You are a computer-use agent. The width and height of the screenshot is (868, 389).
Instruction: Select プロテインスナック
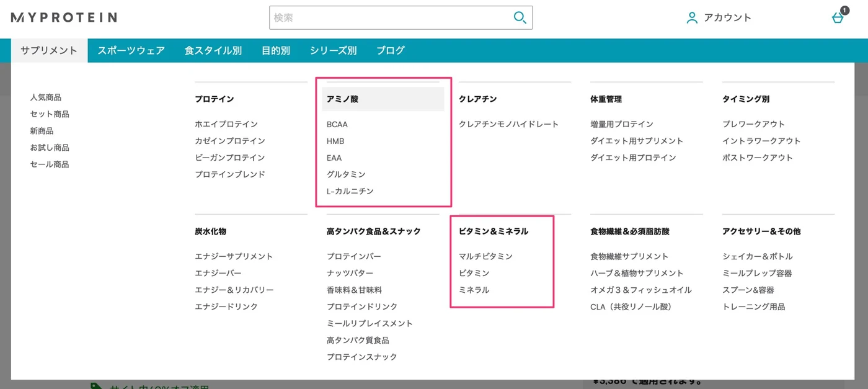(x=362, y=357)
